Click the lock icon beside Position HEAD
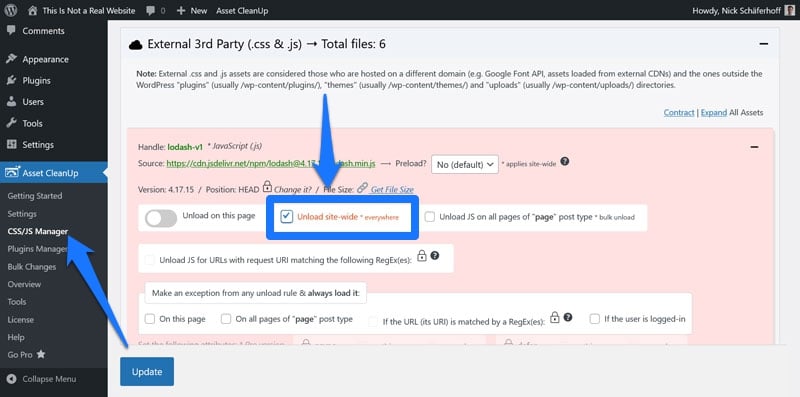Screen dimensions: 800x397 coord(267,187)
